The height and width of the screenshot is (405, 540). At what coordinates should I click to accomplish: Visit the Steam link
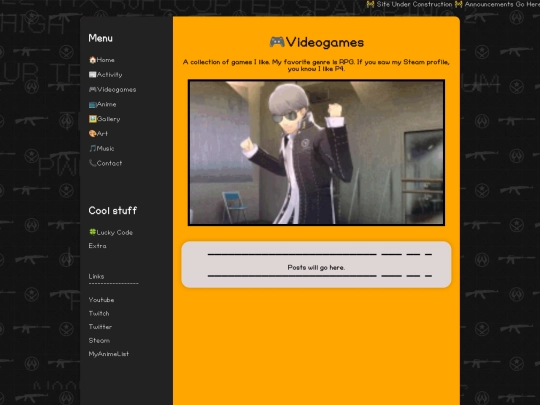[x=99, y=341]
